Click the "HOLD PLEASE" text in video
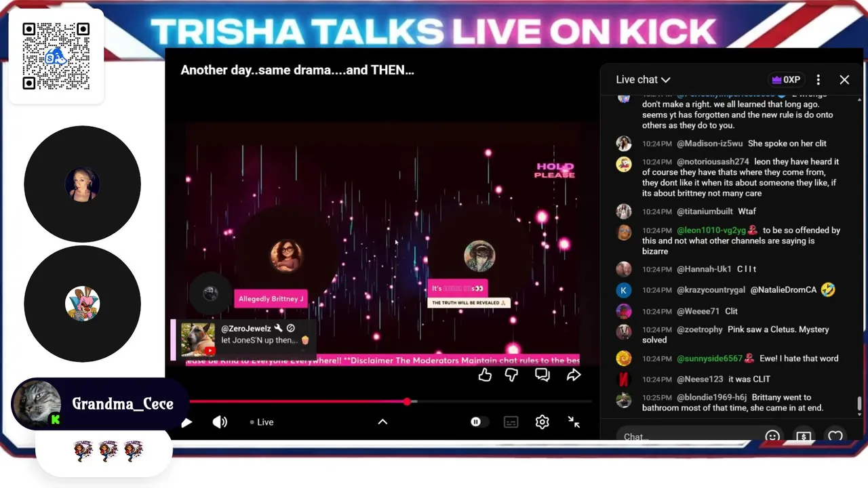Viewport: 868px width, 488px height. pos(555,170)
